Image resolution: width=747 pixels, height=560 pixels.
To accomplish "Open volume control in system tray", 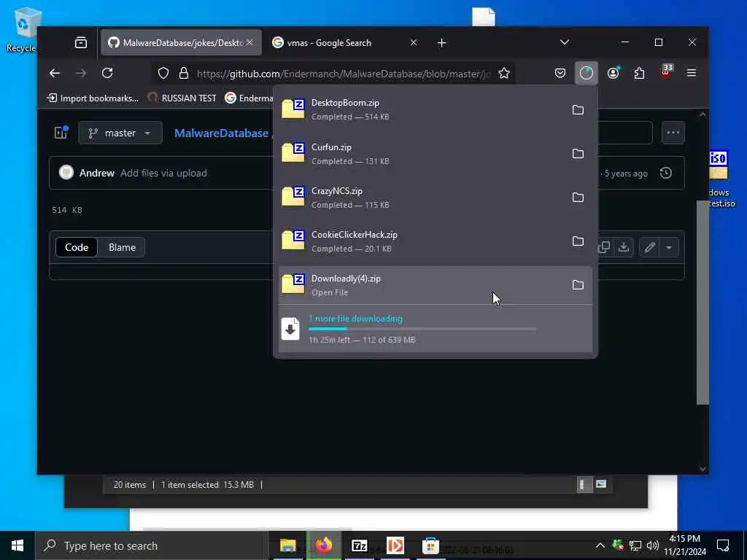I will coord(653,545).
